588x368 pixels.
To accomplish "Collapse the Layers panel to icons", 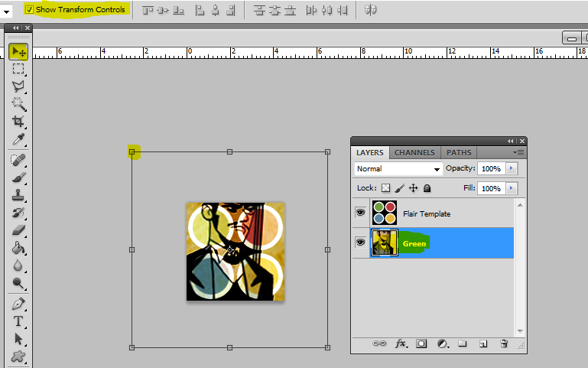I will click(510, 141).
